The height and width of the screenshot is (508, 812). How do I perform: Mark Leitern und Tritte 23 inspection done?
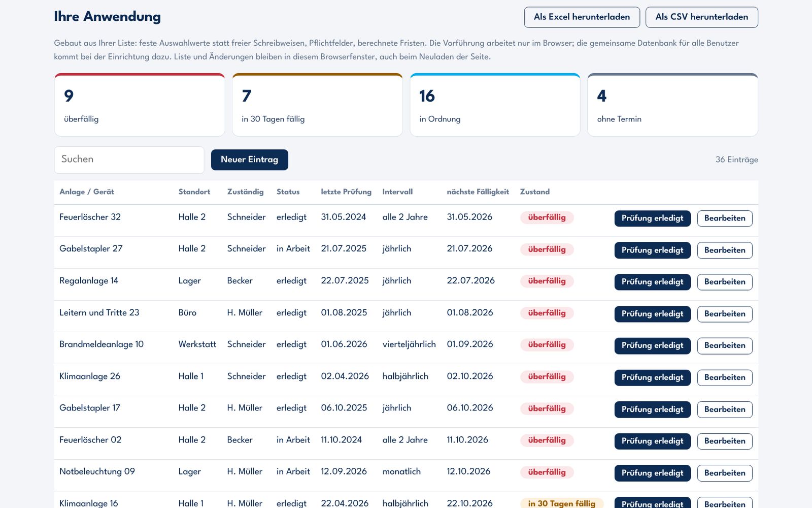click(x=652, y=314)
